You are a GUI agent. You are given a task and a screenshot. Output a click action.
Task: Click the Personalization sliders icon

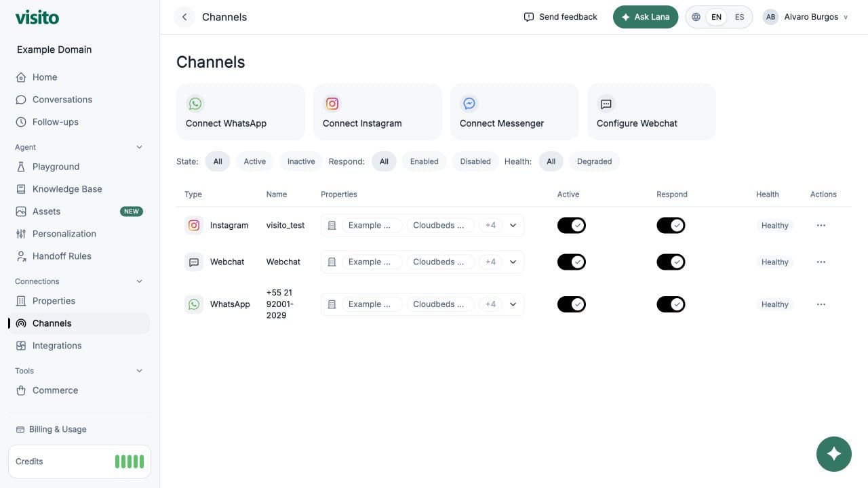21,234
